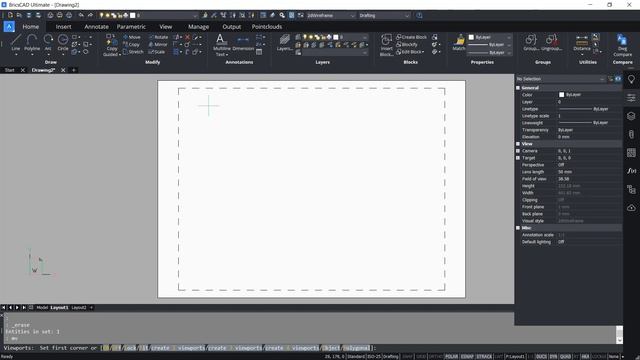Switch to the Parametric ribbon tab

coord(131,27)
